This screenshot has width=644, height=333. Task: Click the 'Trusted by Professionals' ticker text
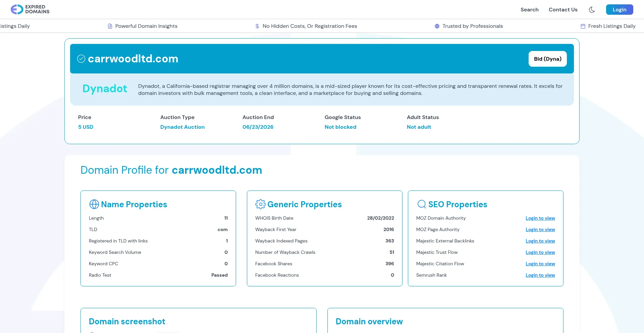(x=473, y=26)
